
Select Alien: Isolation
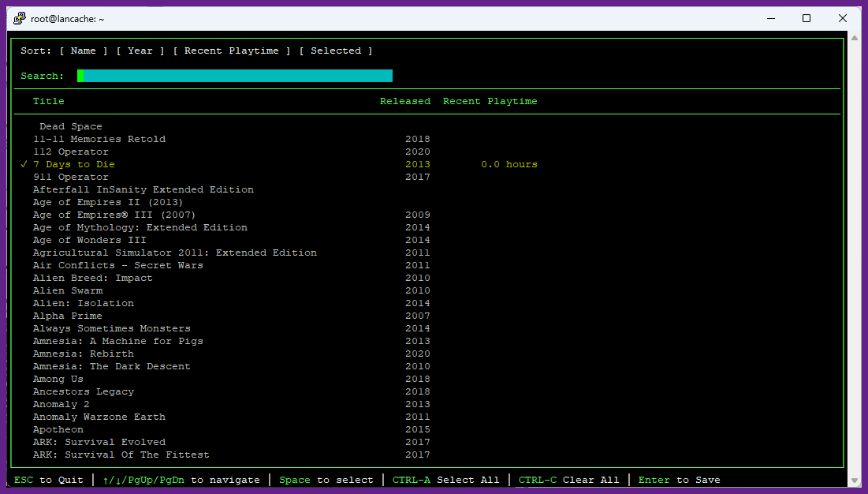click(83, 304)
